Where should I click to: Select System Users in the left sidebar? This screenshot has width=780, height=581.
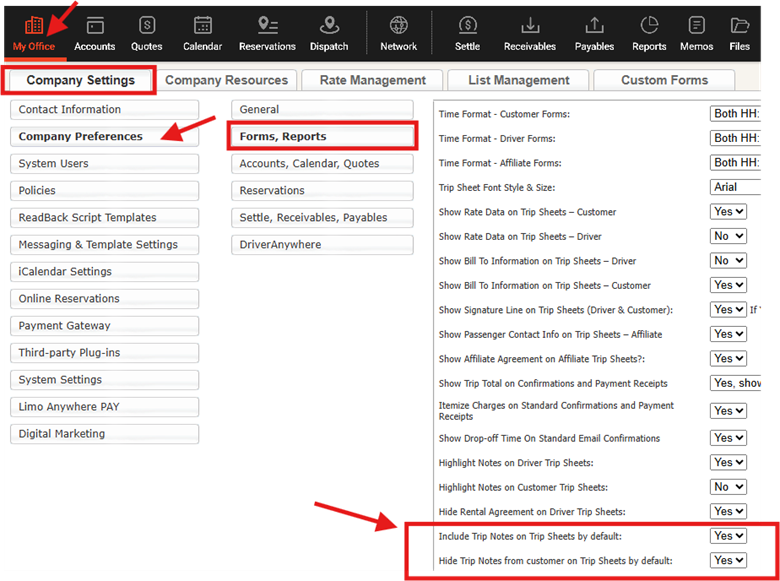(104, 164)
